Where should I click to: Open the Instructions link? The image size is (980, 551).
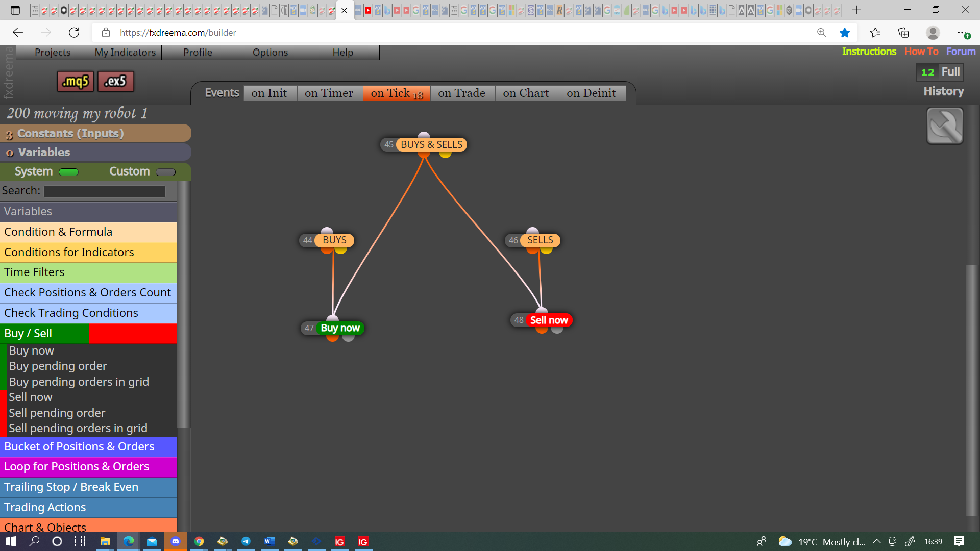coord(869,52)
